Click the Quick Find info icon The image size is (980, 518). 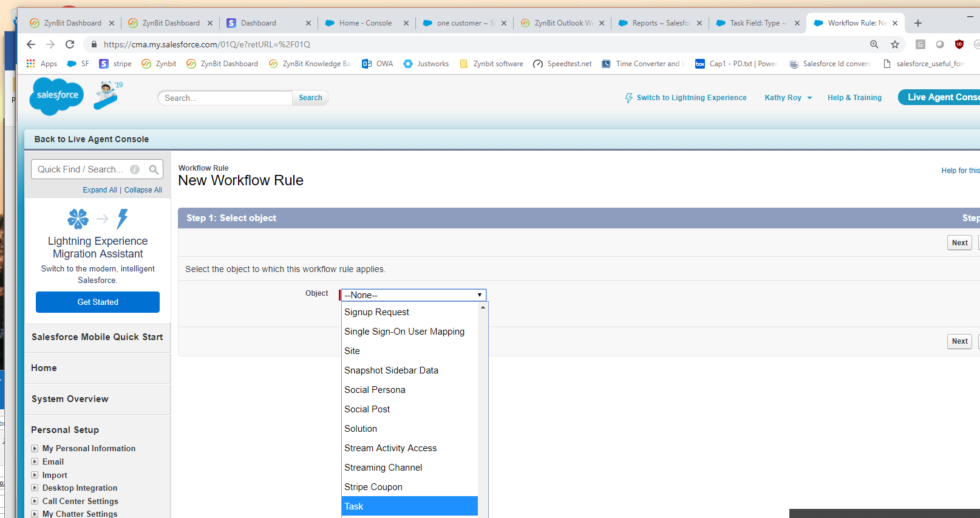pos(135,169)
